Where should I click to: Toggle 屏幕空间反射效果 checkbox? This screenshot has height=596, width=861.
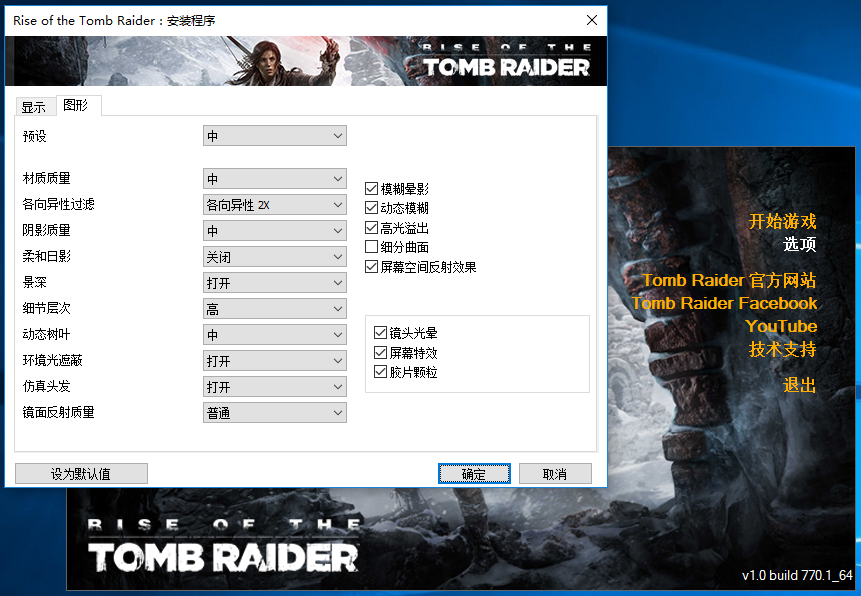coord(372,267)
